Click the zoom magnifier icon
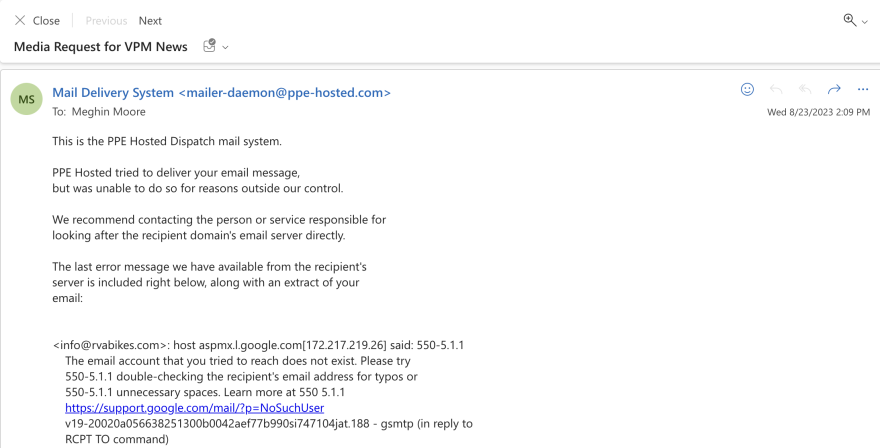This screenshot has height=448, width=880. pyautogui.click(x=850, y=20)
